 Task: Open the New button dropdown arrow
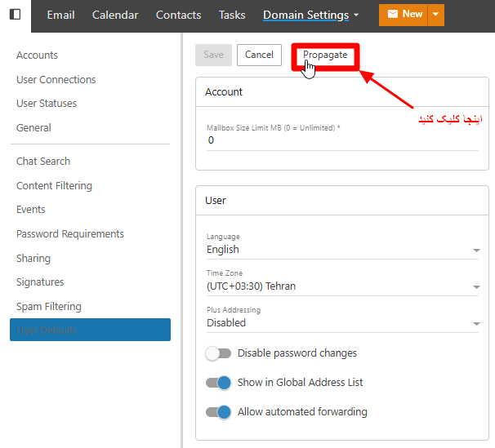(435, 15)
